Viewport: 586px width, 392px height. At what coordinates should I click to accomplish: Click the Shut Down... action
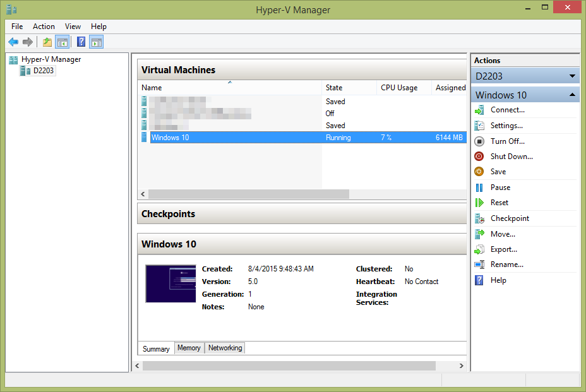point(511,156)
